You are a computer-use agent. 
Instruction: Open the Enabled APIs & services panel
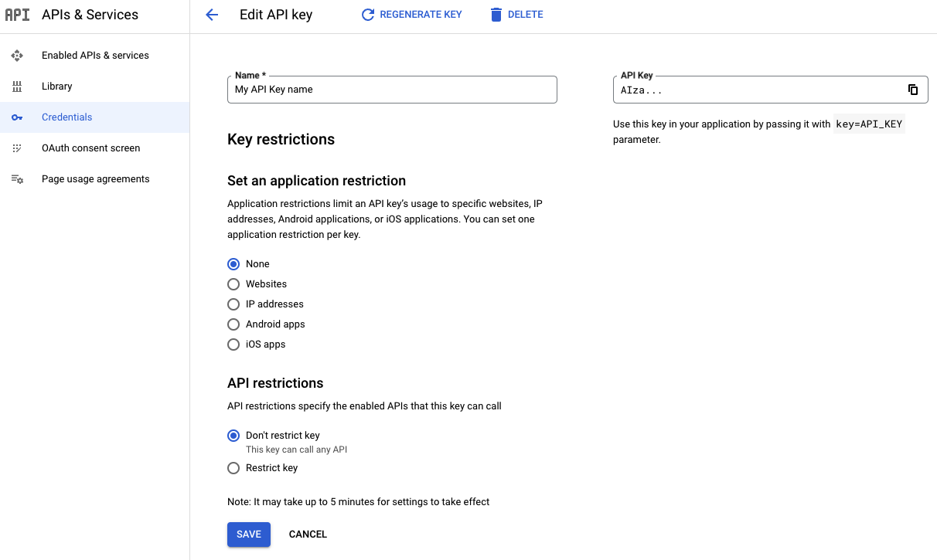(x=17, y=55)
